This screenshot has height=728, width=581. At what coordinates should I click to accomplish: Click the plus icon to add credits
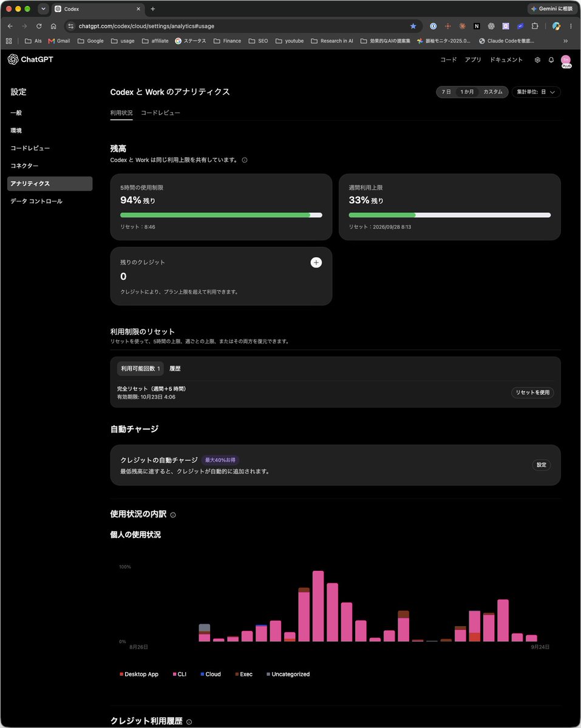coord(316,262)
